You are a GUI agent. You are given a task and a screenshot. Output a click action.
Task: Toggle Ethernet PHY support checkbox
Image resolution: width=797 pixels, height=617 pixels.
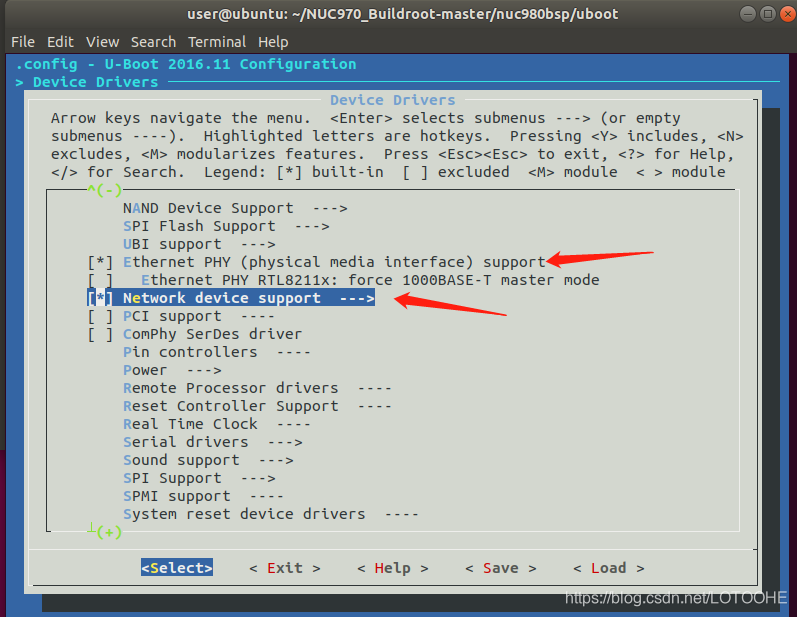click(100, 262)
